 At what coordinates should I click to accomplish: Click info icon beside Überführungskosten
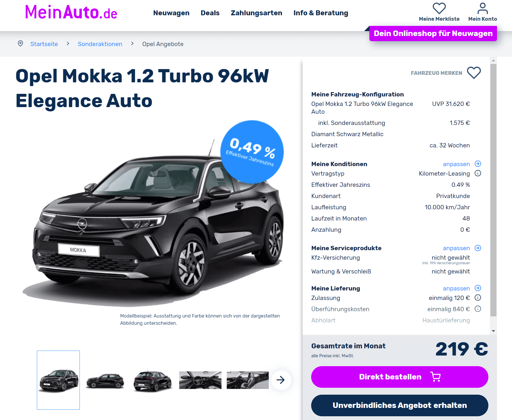[x=478, y=309]
